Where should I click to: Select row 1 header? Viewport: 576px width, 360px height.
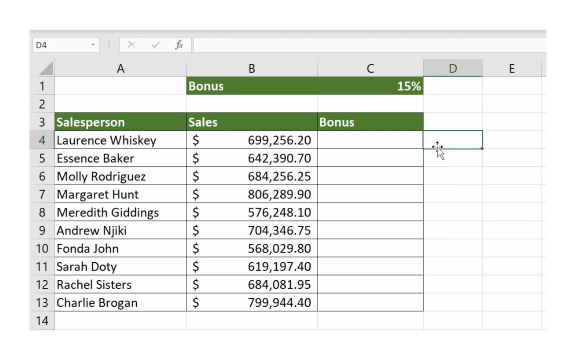tap(42, 86)
